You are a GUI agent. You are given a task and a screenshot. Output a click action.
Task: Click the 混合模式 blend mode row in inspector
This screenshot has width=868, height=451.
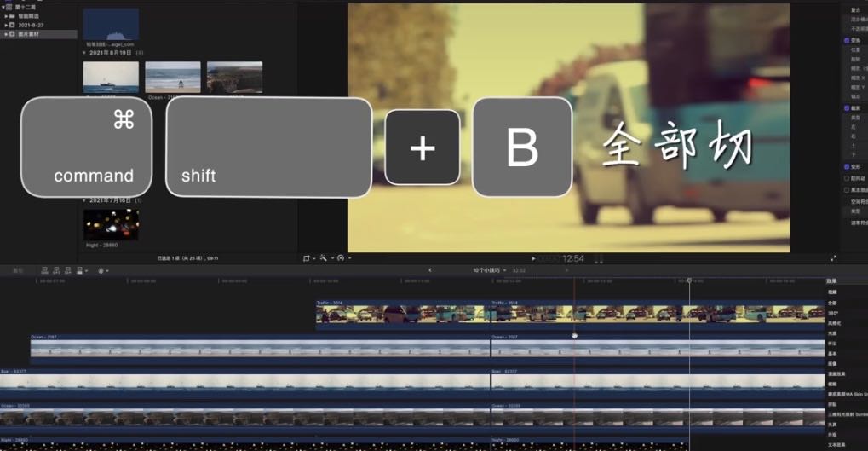(859, 20)
